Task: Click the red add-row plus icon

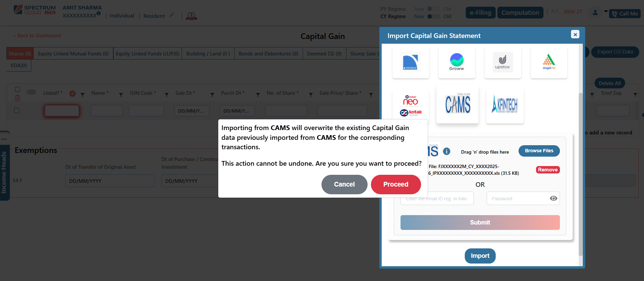Action: coord(72,94)
